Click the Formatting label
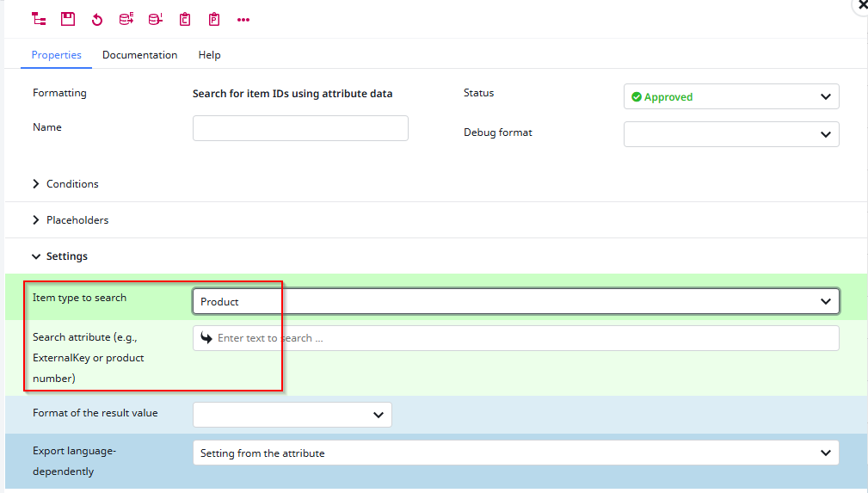The height and width of the screenshot is (493, 868). coord(59,93)
